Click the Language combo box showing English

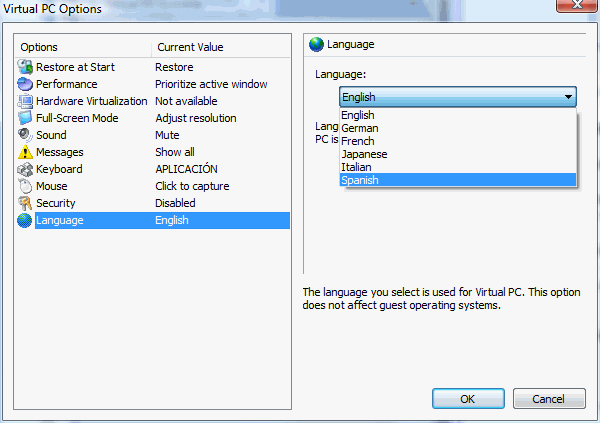(458, 97)
